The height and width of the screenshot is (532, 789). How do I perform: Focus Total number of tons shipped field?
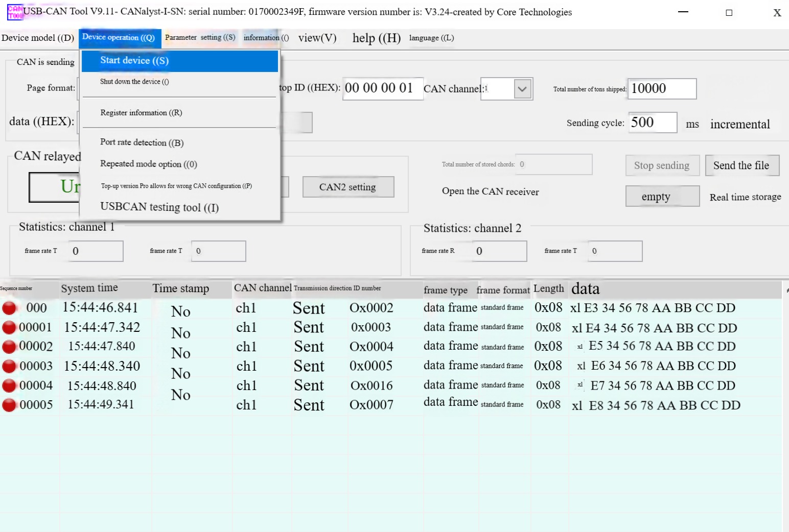click(662, 89)
